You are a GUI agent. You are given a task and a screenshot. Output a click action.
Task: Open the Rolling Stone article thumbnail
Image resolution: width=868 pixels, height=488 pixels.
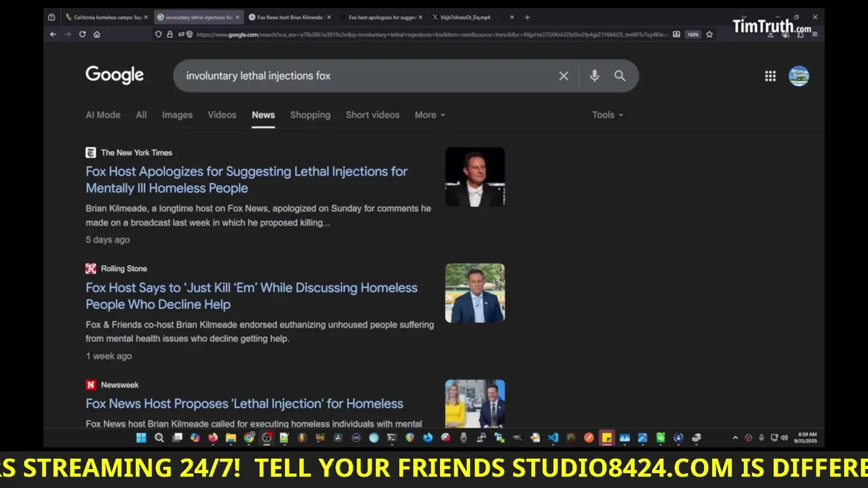475,293
